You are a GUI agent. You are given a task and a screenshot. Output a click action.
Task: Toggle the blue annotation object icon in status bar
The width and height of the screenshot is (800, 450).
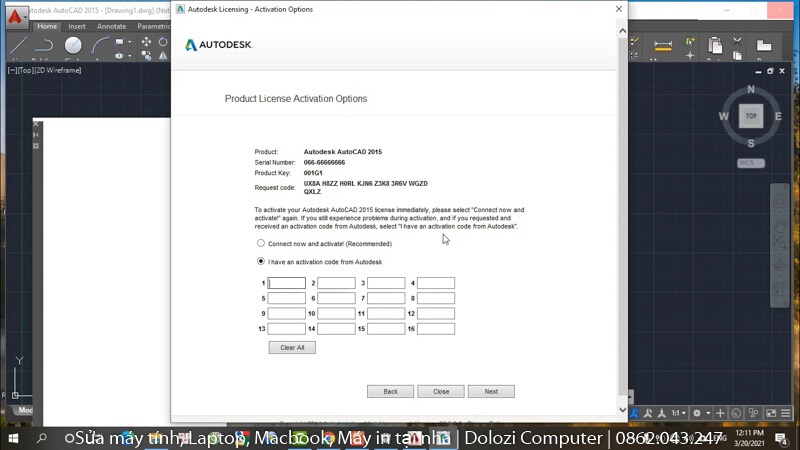point(634,413)
